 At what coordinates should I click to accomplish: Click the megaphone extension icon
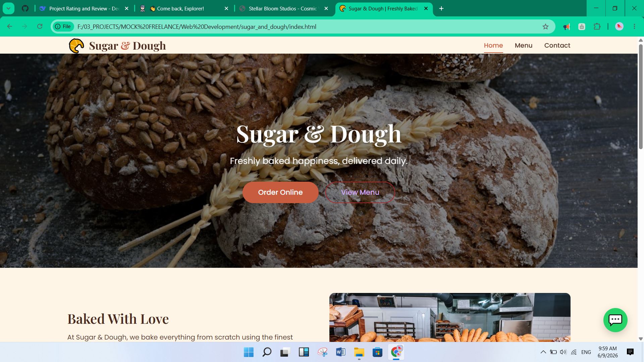tap(567, 26)
